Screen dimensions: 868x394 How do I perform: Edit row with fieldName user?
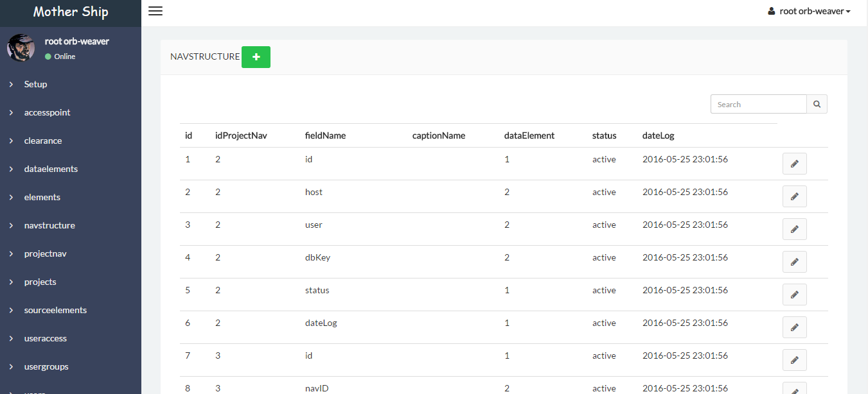pos(794,229)
